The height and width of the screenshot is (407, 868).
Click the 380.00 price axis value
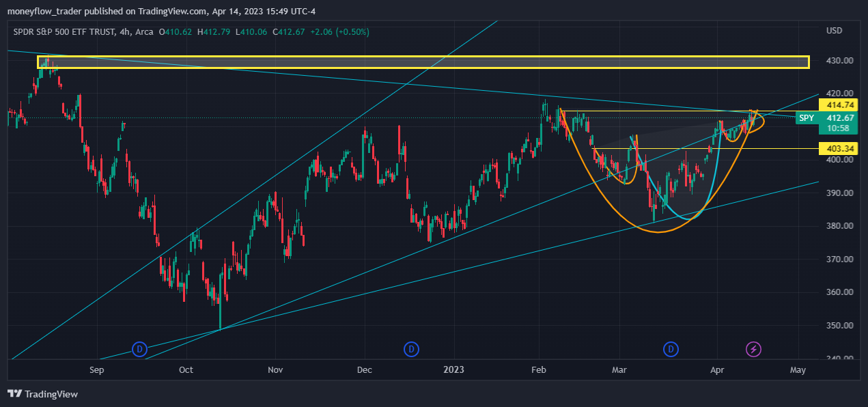(x=839, y=226)
